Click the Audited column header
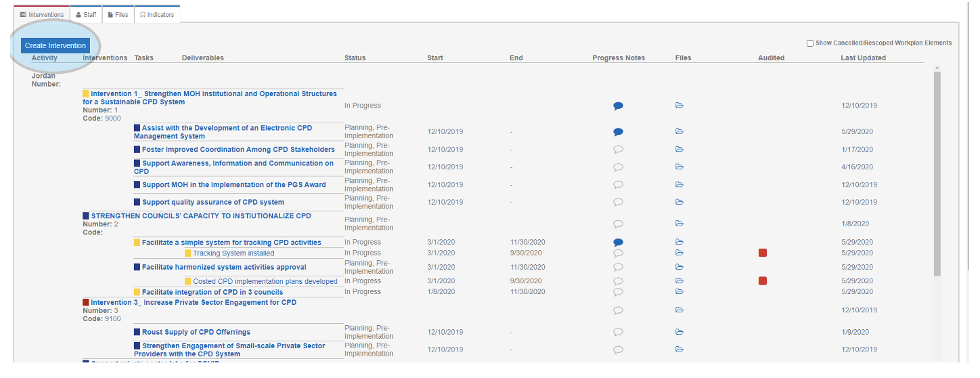This screenshot has height=378, width=980. coord(771,58)
